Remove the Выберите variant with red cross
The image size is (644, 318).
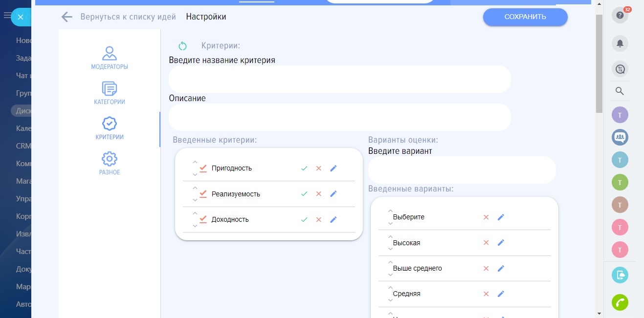[x=486, y=217]
